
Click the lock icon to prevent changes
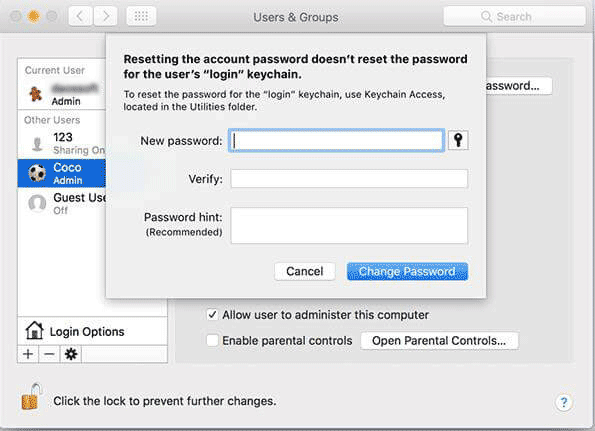(x=31, y=397)
